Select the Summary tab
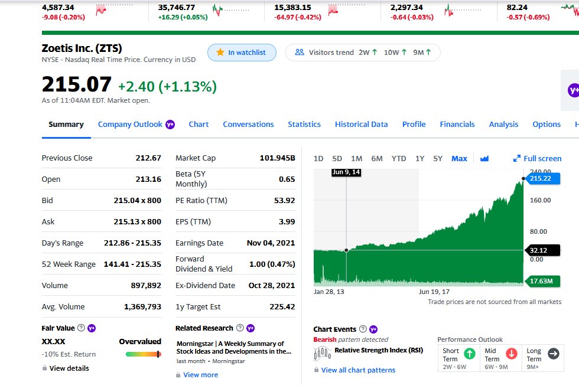 66,125
